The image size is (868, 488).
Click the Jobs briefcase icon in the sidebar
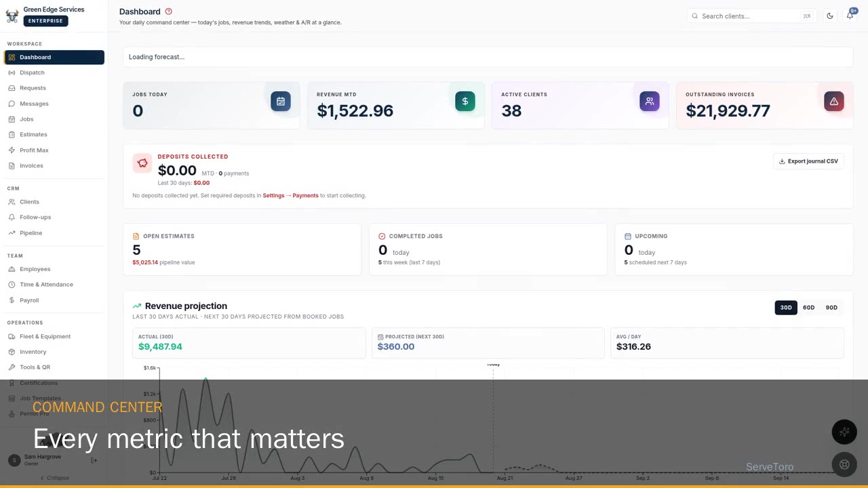click(x=12, y=119)
